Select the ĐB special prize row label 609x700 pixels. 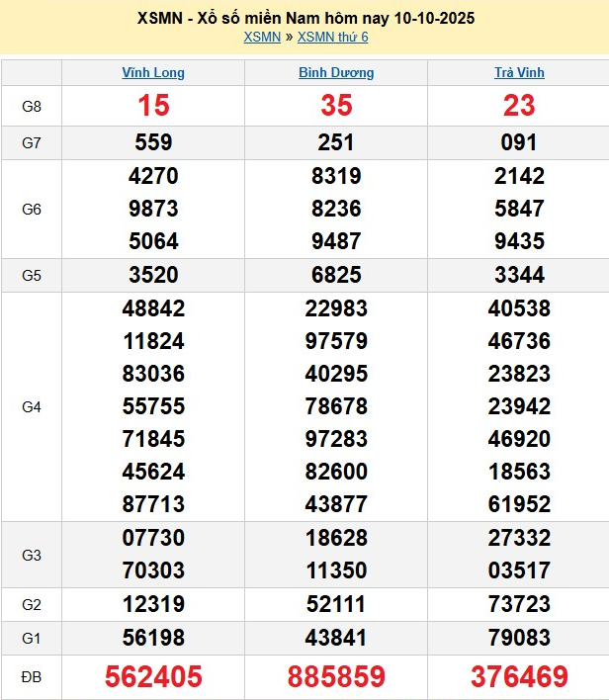tap(32, 677)
